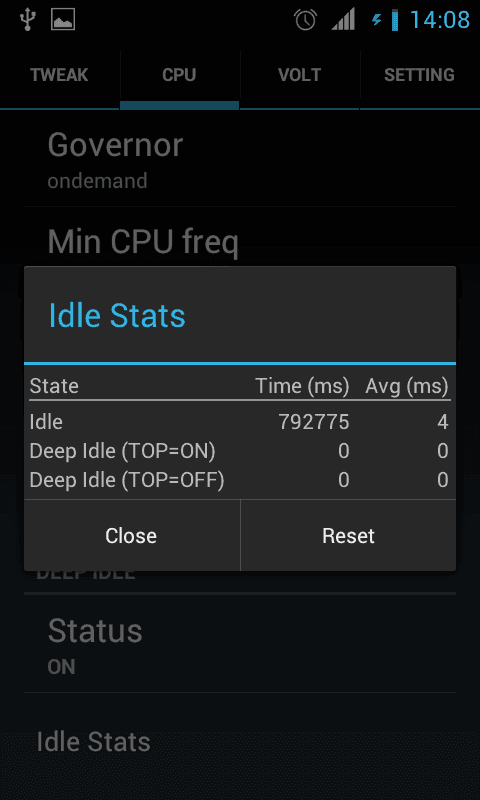The height and width of the screenshot is (800, 480).
Task: Reset the idle statistics
Action: coord(348,536)
